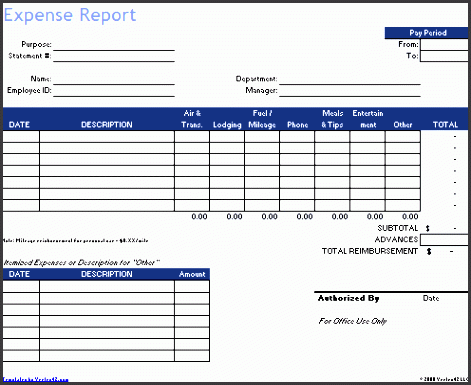Select first row Lodging cell
471x385 pixels.
coord(227,136)
